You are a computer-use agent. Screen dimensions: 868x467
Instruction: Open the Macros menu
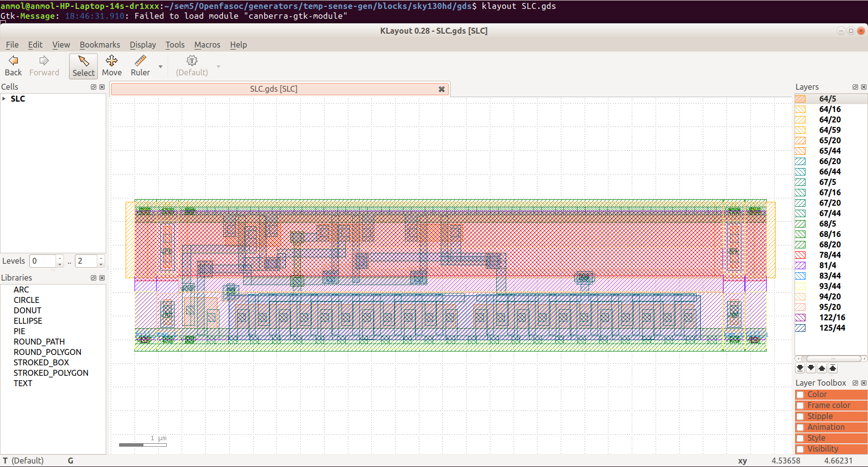tap(207, 45)
